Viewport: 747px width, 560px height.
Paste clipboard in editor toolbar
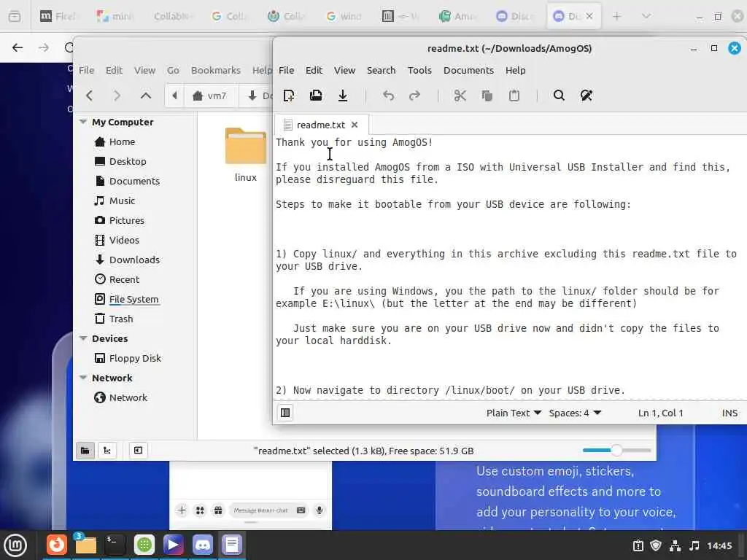(x=514, y=96)
